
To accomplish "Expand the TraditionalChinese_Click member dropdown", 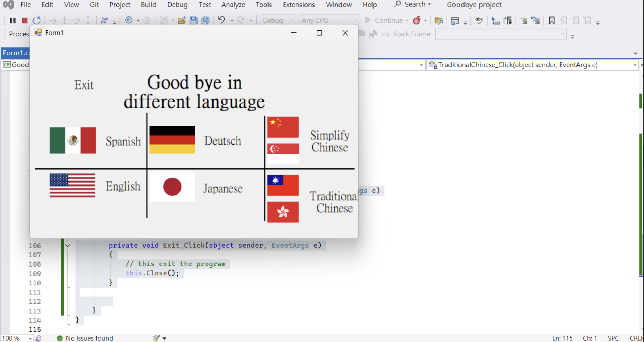I will pos(635,65).
